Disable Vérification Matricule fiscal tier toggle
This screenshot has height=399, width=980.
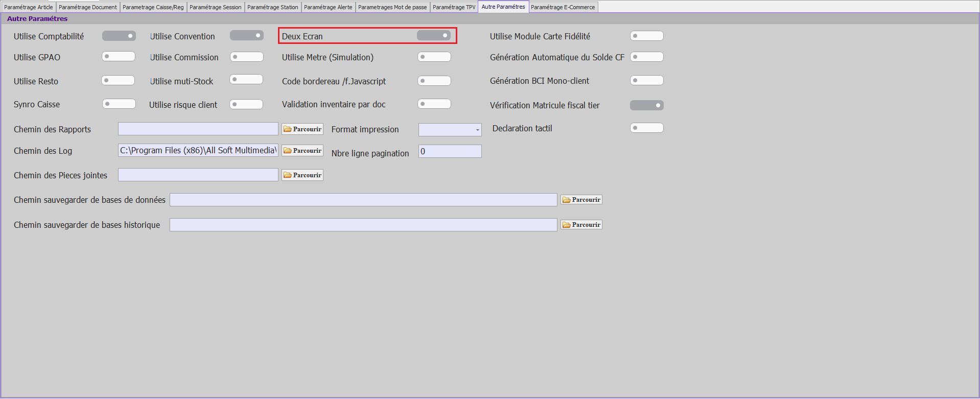click(647, 105)
